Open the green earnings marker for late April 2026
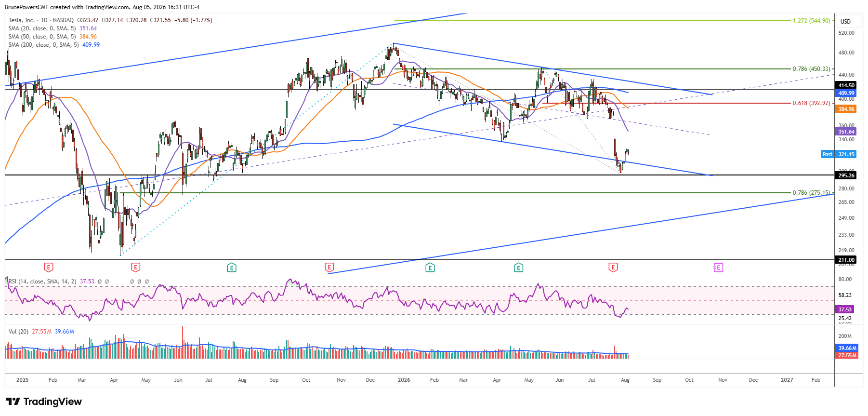Screen dimensions: 868x416 point(518,267)
